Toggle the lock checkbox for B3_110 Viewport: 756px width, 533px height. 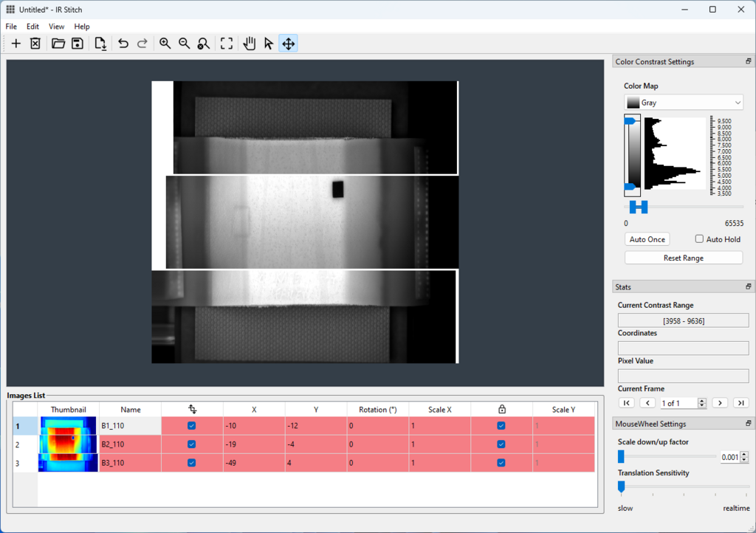[501, 463]
